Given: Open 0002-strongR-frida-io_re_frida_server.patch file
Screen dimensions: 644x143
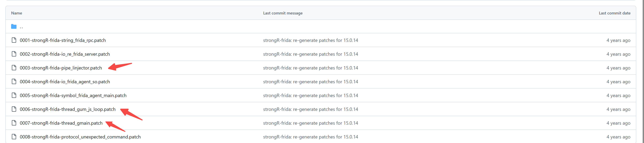Looking at the screenshot, I should [65, 54].
